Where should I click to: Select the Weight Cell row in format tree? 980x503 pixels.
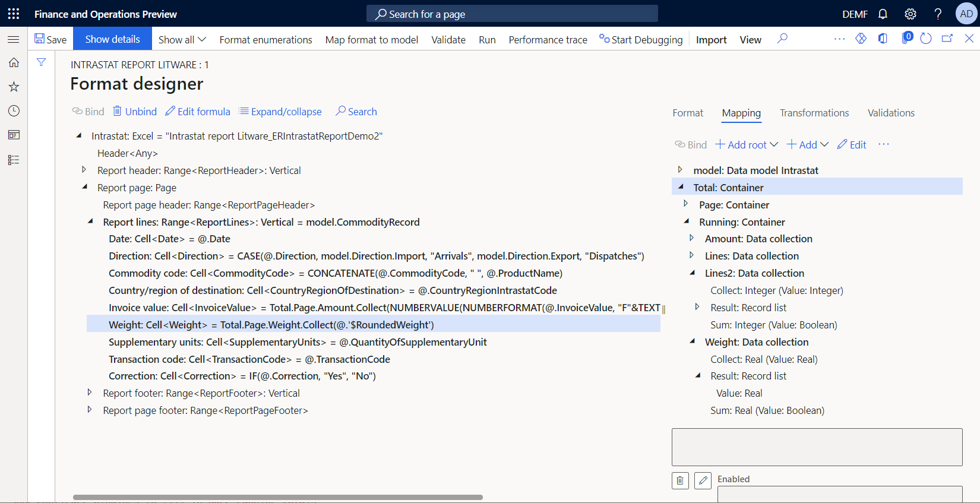pyautogui.click(x=374, y=325)
